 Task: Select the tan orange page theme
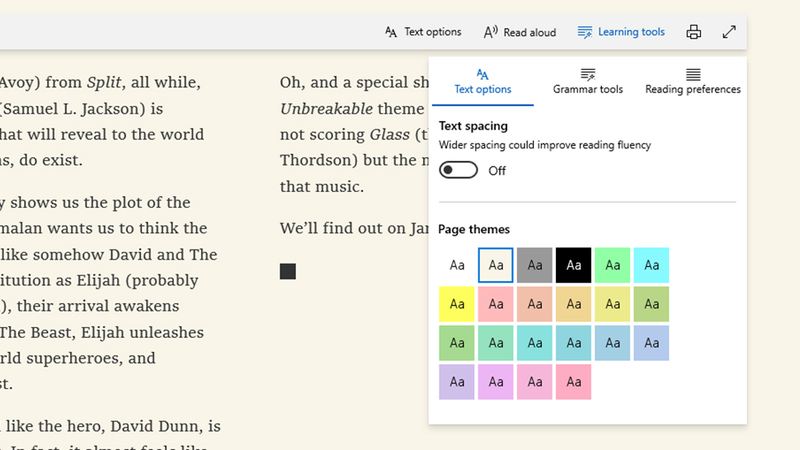[573, 304]
